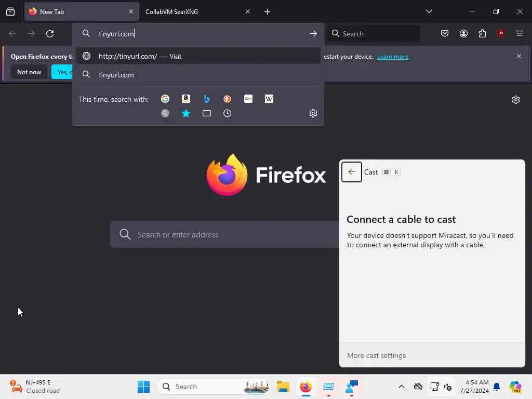Search in History clock icon
532x399 pixels.
point(228,113)
